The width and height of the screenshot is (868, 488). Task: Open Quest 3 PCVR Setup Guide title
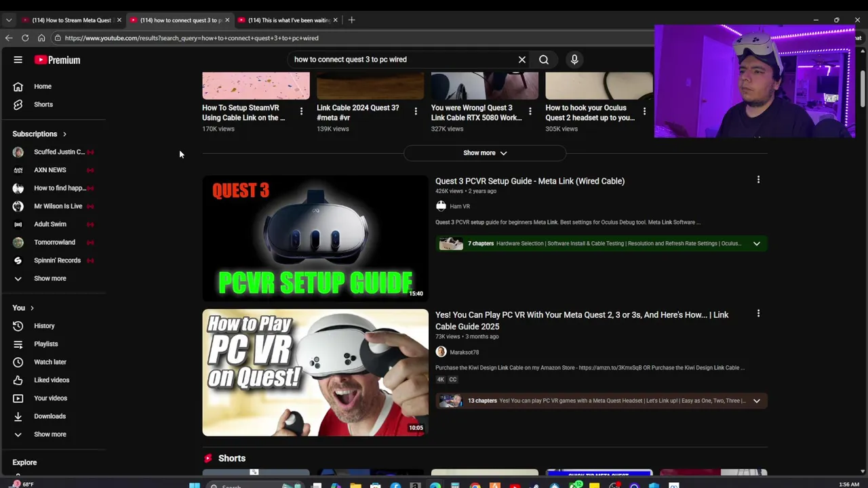point(530,181)
